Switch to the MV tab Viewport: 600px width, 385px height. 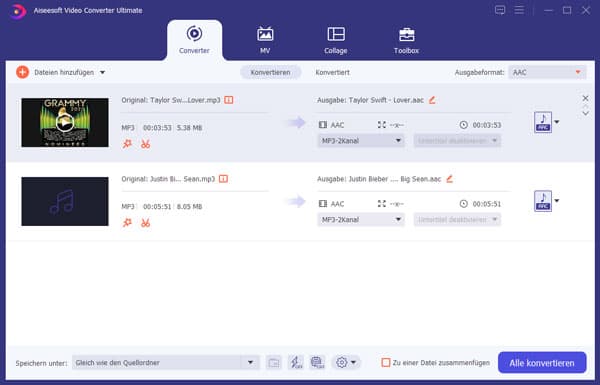tap(265, 40)
